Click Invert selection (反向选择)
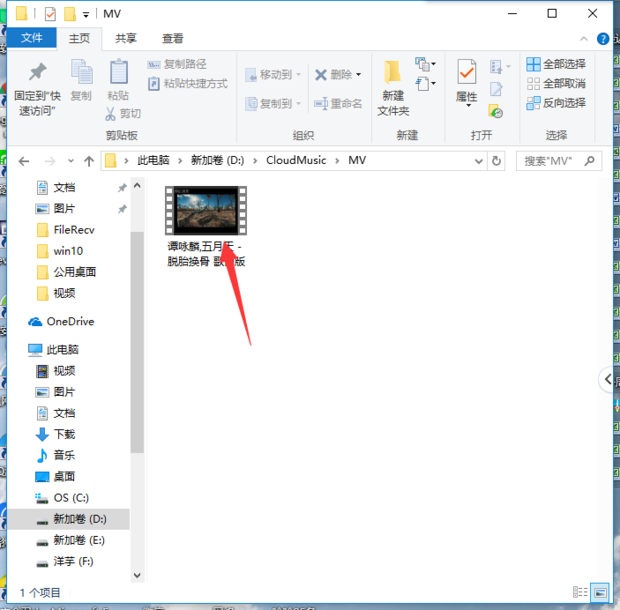This screenshot has height=610, width=620. click(x=556, y=103)
